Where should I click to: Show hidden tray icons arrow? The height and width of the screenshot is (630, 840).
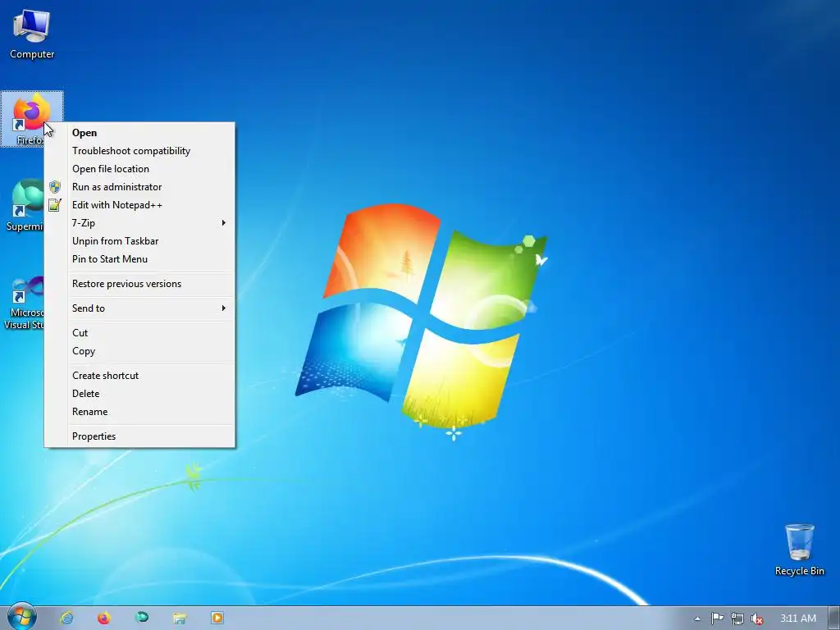pyautogui.click(x=697, y=619)
